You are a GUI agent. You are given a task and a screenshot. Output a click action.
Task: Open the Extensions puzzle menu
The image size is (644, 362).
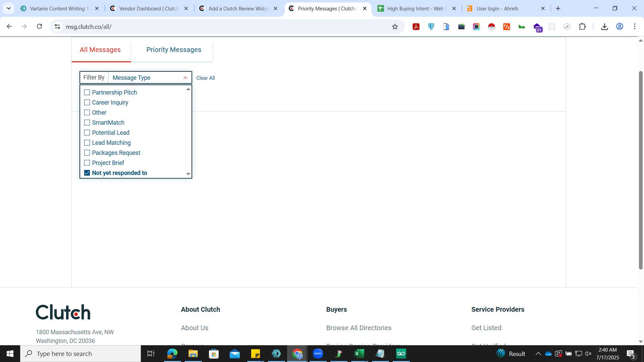[x=582, y=27]
